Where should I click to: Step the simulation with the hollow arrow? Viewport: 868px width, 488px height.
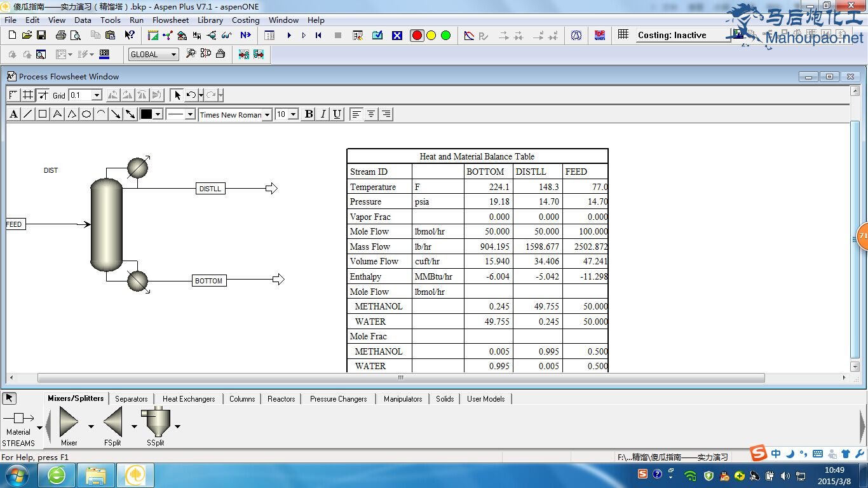pos(304,35)
